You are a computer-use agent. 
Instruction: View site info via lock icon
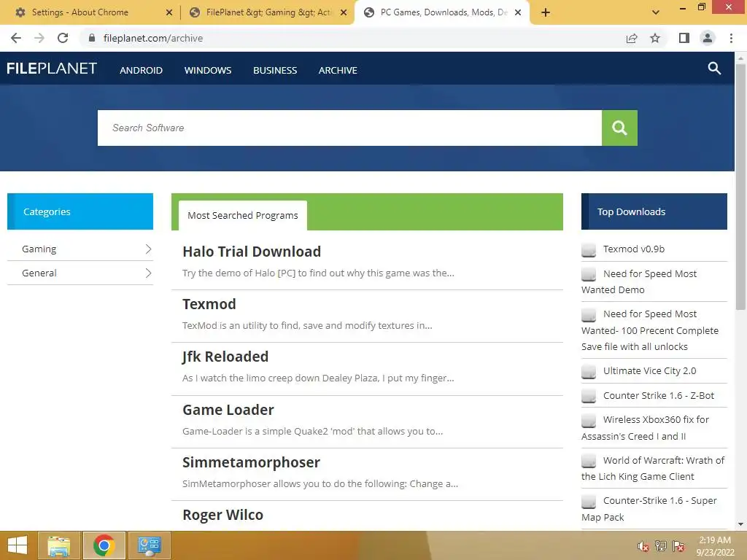92,38
